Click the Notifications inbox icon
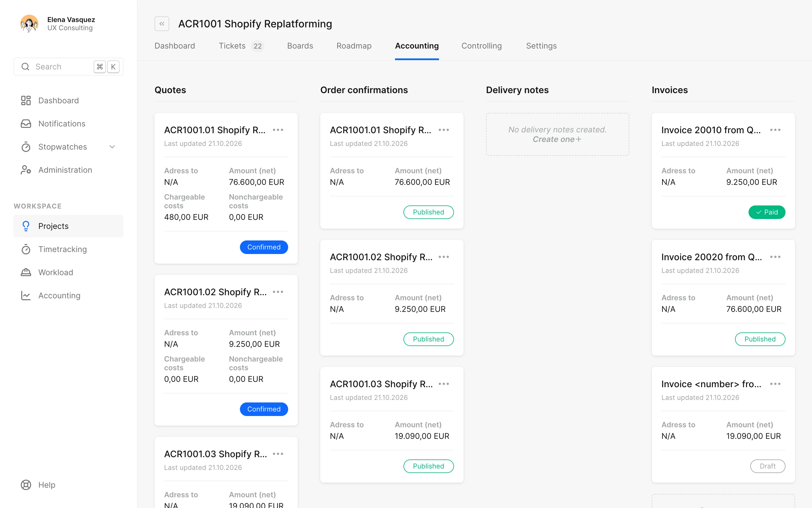Viewport: 812px width, 508px height. point(26,124)
